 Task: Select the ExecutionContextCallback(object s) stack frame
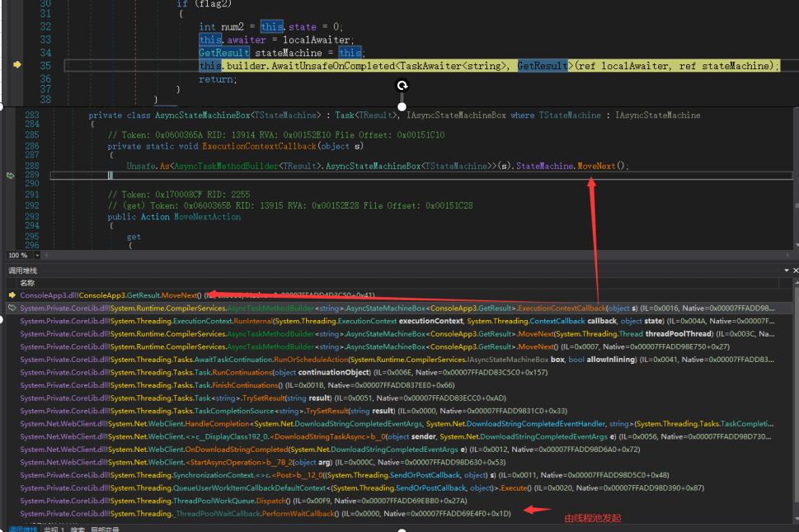[x=397, y=308]
